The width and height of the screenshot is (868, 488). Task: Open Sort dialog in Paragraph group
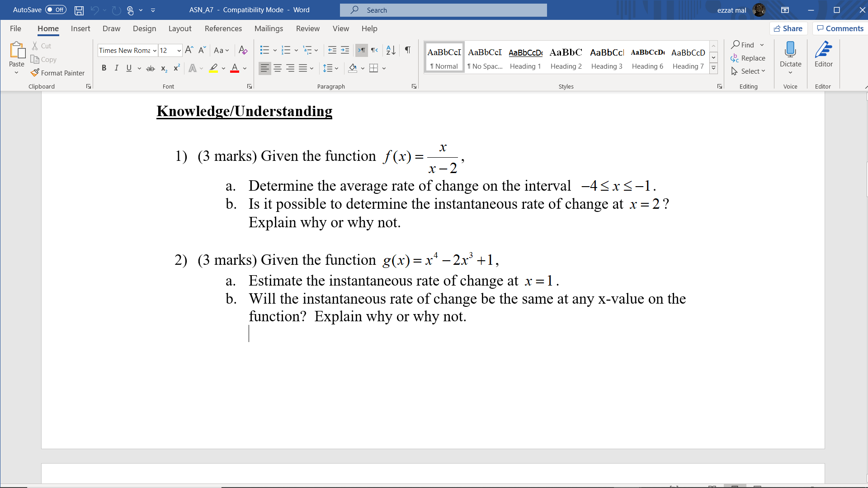point(390,50)
